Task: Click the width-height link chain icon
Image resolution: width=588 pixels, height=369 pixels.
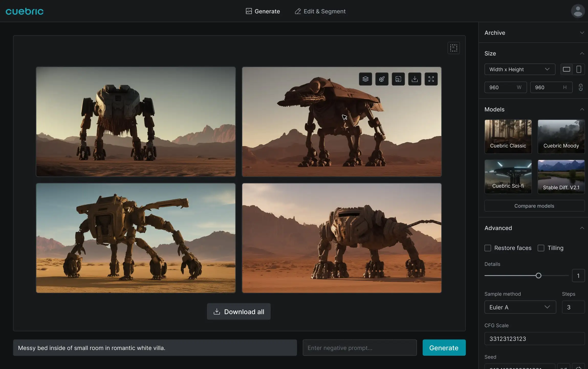Action: (x=581, y=87)
